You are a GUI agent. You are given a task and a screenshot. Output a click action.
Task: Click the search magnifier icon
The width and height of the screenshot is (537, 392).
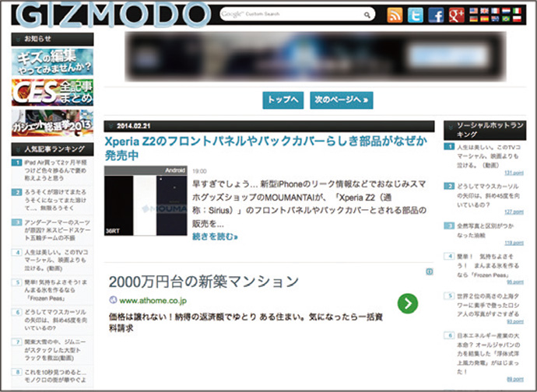367,15
